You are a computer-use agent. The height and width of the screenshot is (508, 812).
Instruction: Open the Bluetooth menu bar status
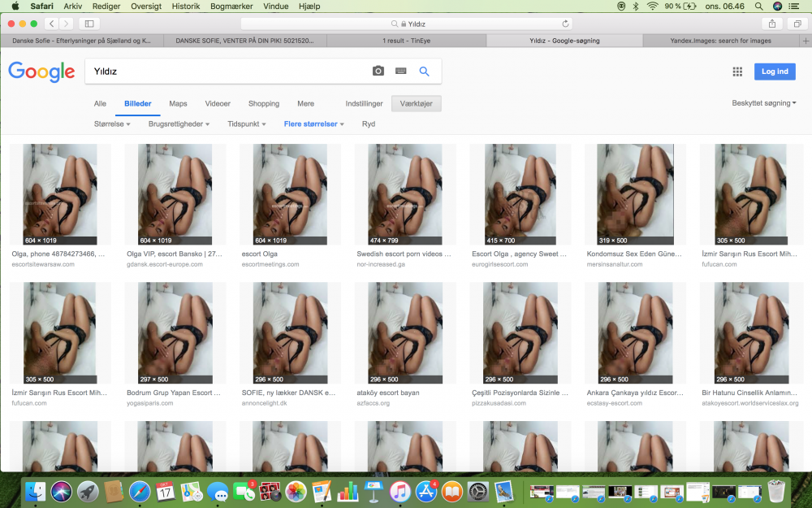(x=636, y=7)
